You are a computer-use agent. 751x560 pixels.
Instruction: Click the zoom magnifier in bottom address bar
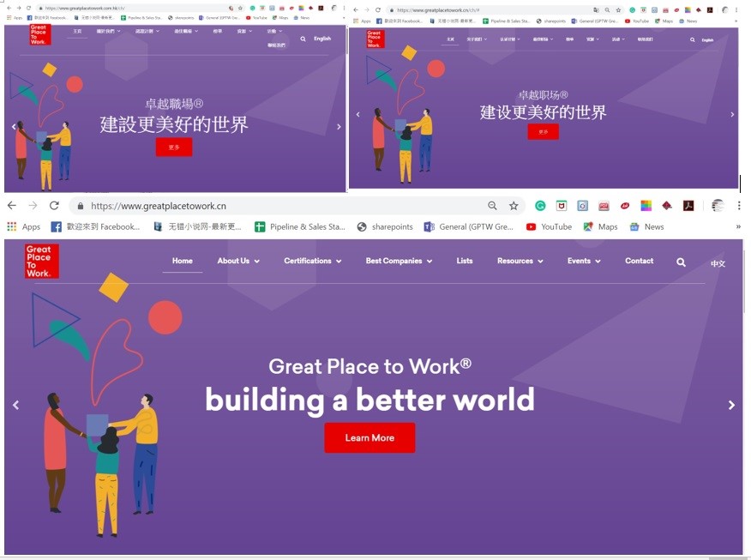click(x=492, y=206)
